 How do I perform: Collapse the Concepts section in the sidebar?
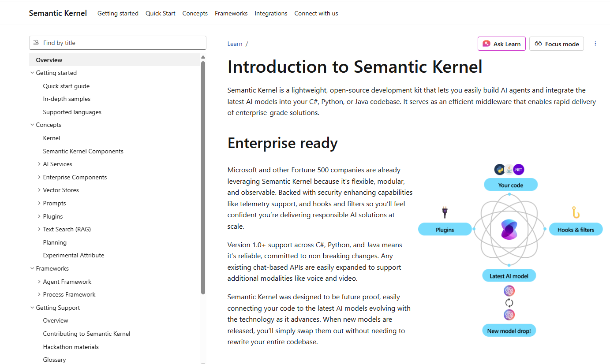[32, 125]
